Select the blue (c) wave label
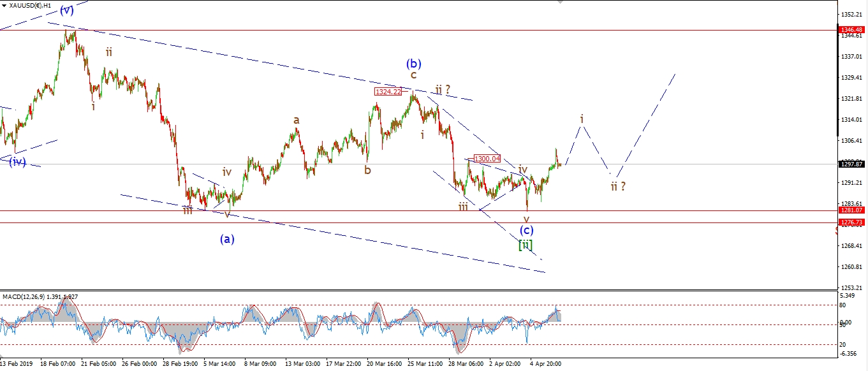 pyautogui.click(x=526, y=229)
